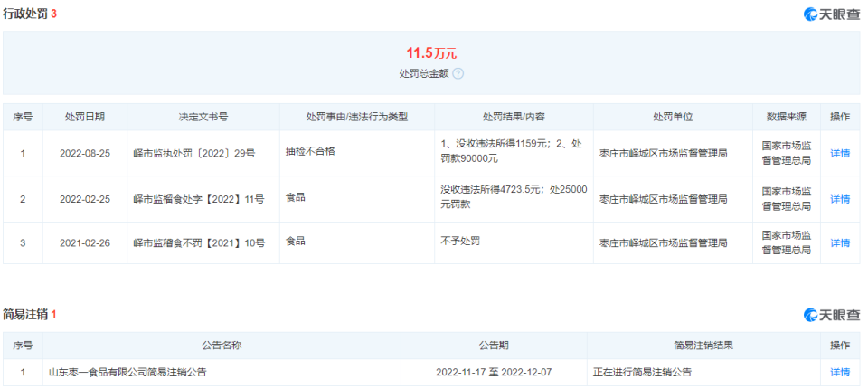
Task: Click the 决定文书号 column header
Action: tap(203, 117)
